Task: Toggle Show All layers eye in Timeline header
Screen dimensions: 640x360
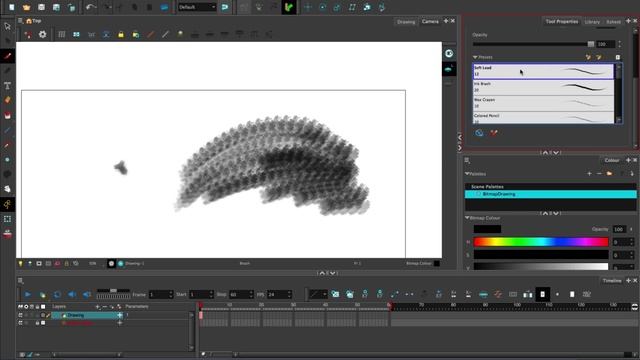Action: coord(27,307)
